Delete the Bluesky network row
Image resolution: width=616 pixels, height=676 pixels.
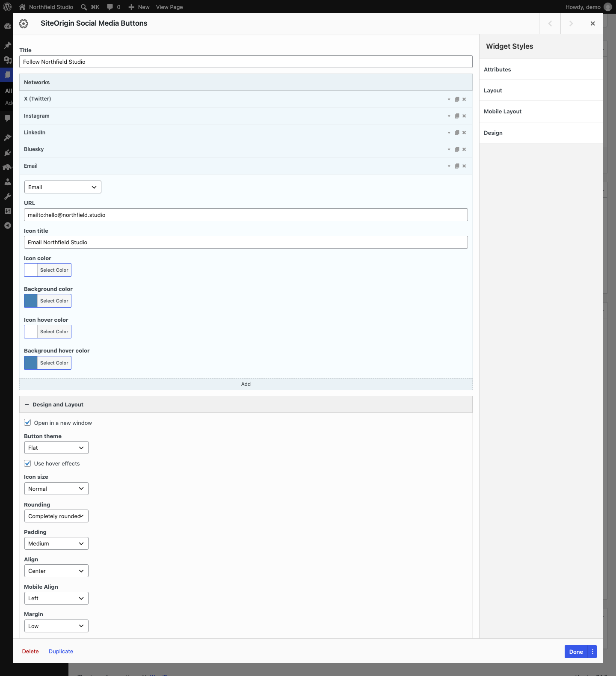click(464, 149)
